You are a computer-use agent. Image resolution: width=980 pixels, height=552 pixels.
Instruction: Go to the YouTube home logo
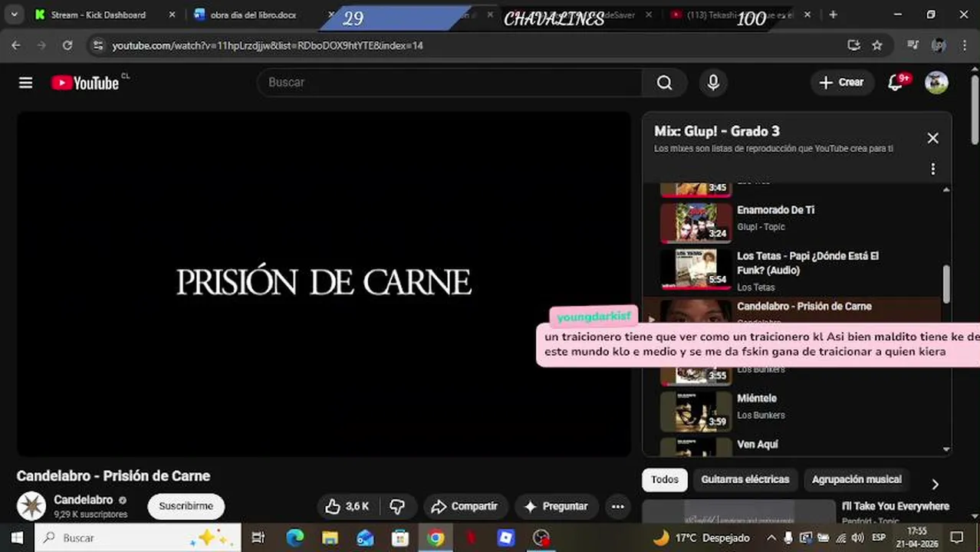(x=85, y=83)
